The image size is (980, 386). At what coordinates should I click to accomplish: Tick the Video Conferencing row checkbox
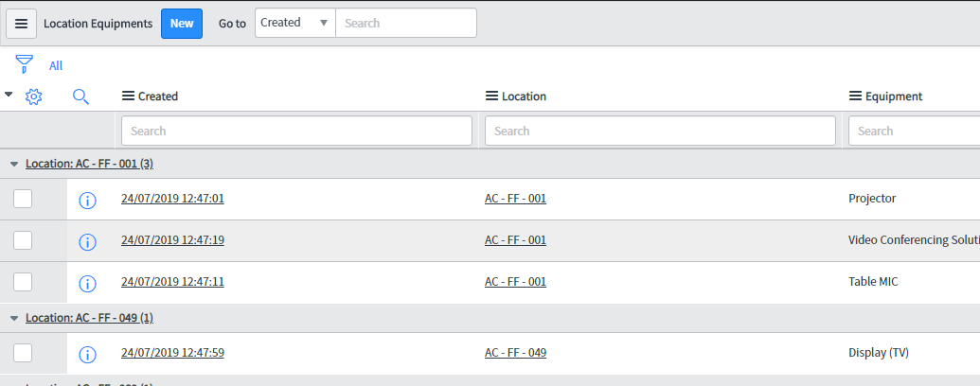tap(23, 240)
